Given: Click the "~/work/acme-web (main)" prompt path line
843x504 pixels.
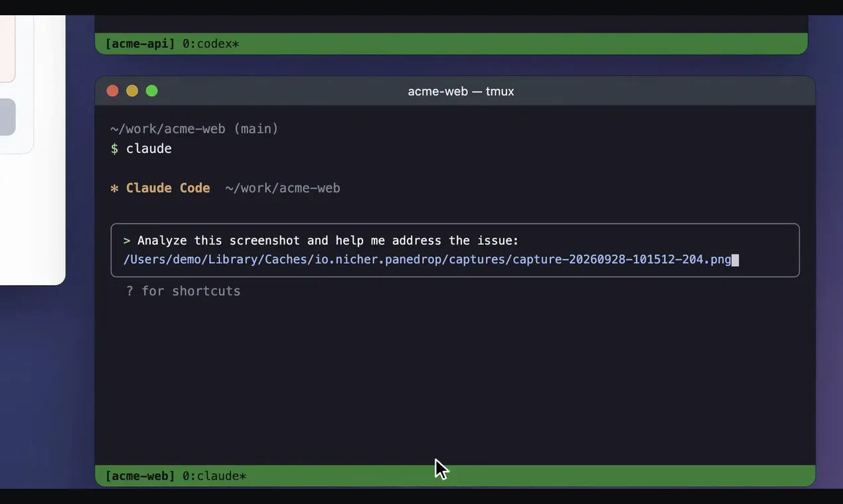Looking at the screenshot, I should click(194, 129).
